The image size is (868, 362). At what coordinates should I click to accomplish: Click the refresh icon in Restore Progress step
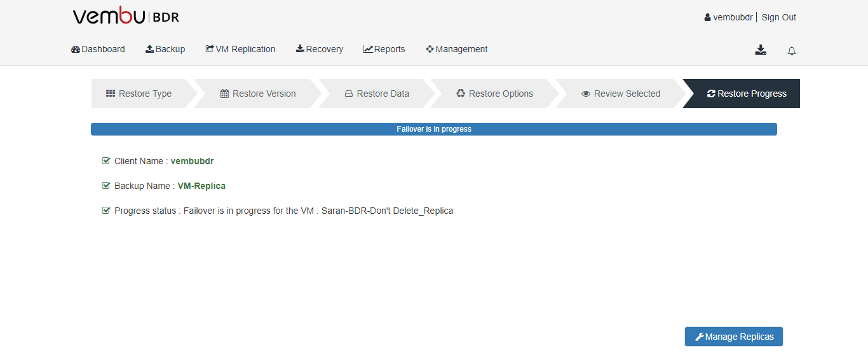pyautogui.click(x=711, y=94)
